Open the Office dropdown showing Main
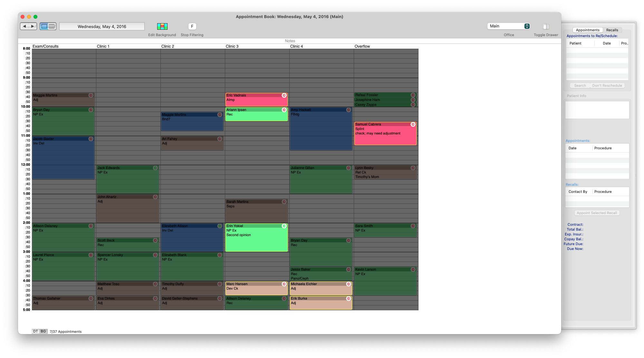 [x=509, y=26]
